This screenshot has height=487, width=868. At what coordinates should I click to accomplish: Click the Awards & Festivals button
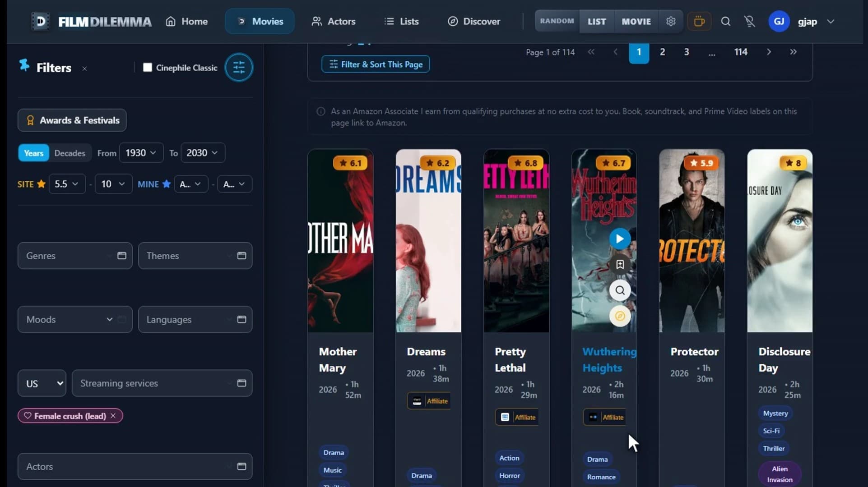pyautogui.click(x=72, y=120)
